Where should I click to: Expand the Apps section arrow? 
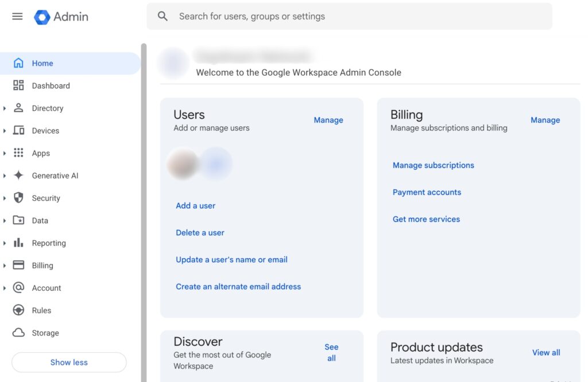5,153
